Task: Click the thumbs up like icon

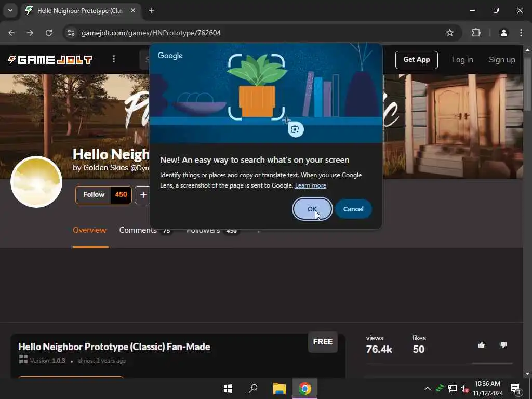Action: 481,345
